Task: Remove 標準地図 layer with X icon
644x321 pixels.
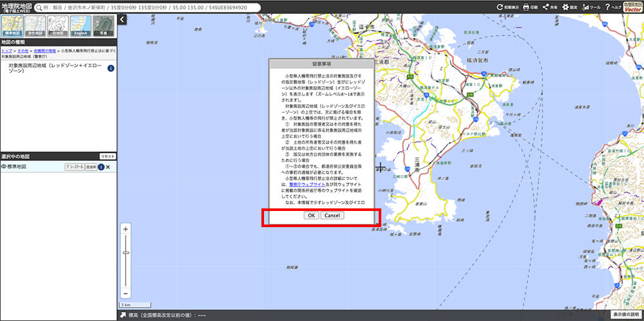Action: pyautogui.click(x=108, y=167)
